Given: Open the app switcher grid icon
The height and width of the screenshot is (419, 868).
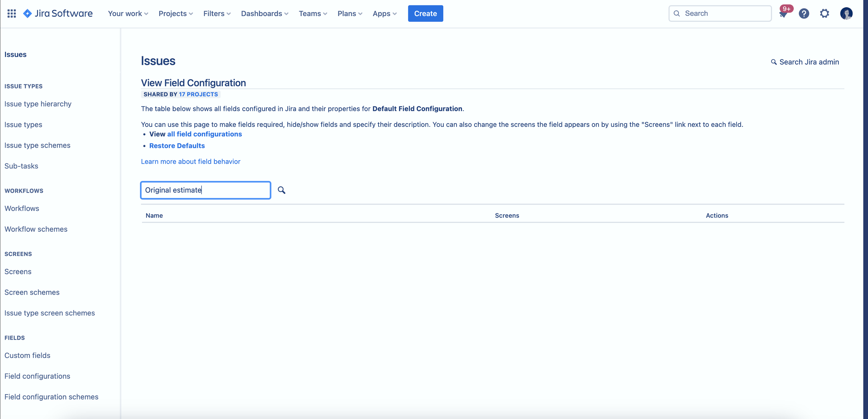Looking at the screenshot, I should [x=12, y=14].
